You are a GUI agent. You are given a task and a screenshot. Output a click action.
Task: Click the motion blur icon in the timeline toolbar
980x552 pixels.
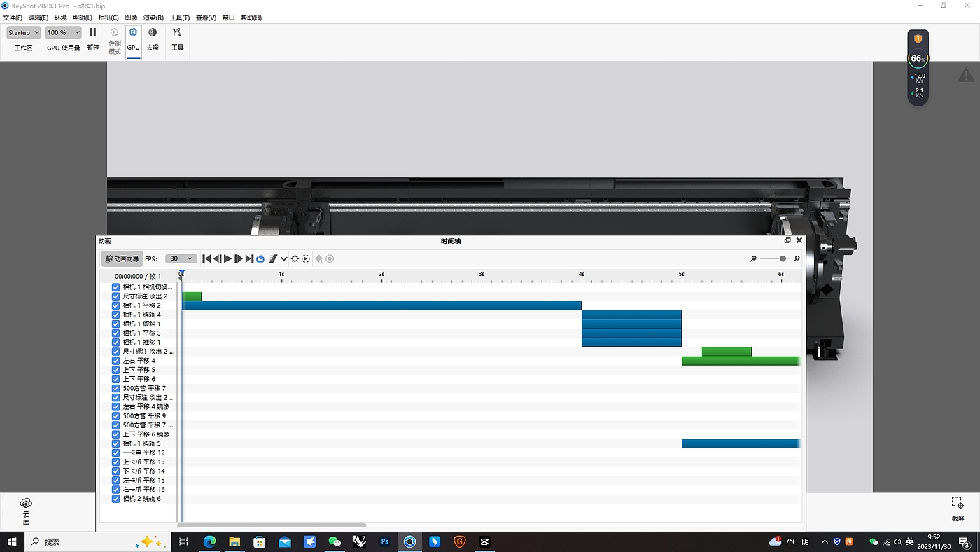coord(274,258)
